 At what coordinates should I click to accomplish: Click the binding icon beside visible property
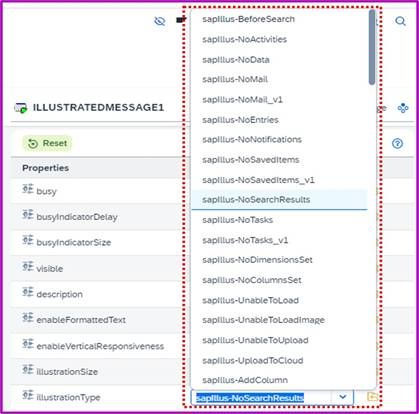[x=28, y=266]
